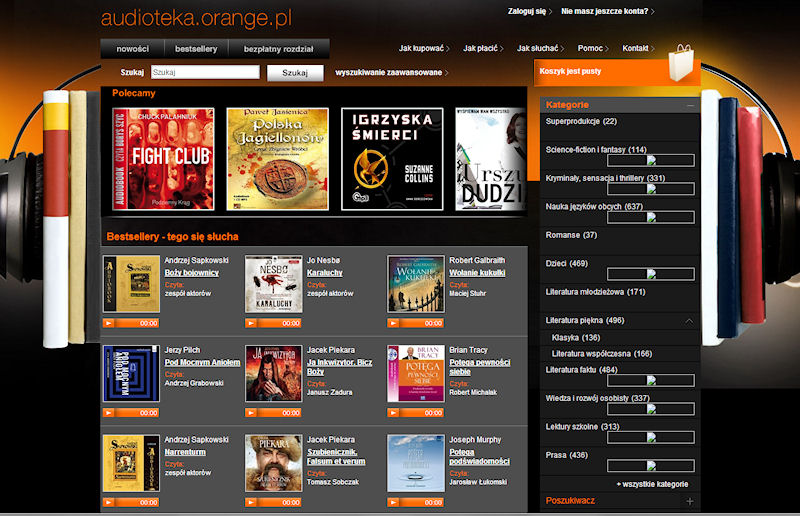Collapse the Kategorie panel with minus icon
The image size is (800, 516).
point(690,105)
